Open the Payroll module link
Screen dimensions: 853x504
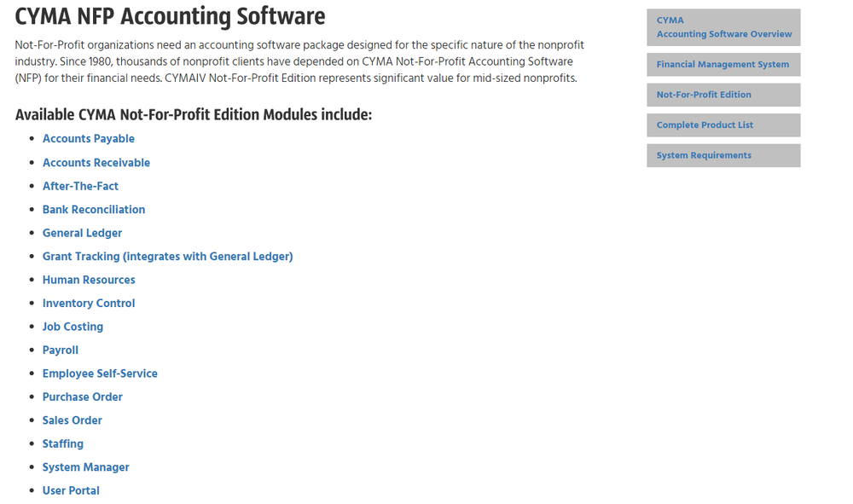coord(60,350)
